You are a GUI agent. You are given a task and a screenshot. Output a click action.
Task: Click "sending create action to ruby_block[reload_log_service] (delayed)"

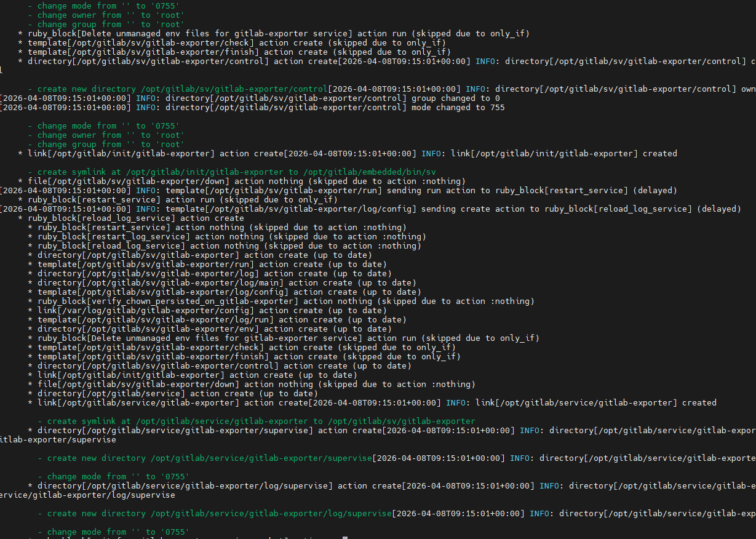click(581, 209)
